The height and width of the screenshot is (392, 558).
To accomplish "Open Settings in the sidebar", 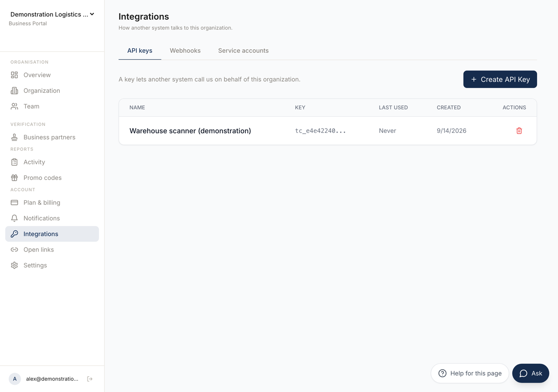I will 52,265.
